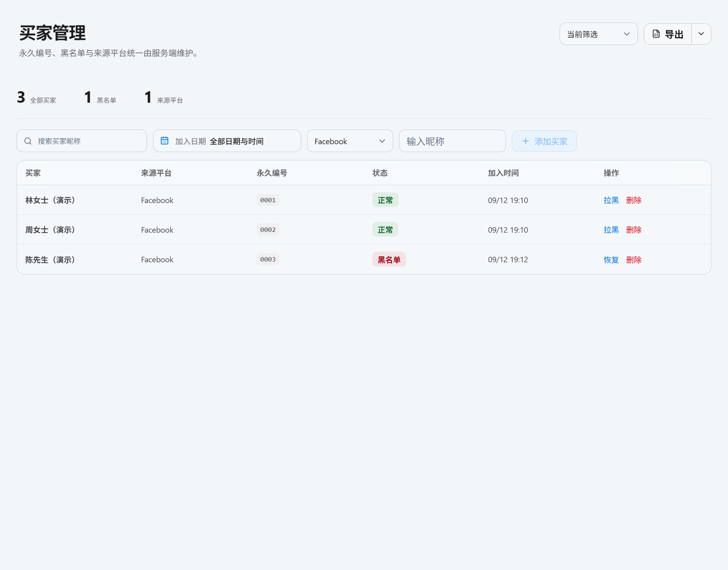Click the calendar icon in the date filter
The width and height of the screenshot is (728, 570).
point(164,141)
